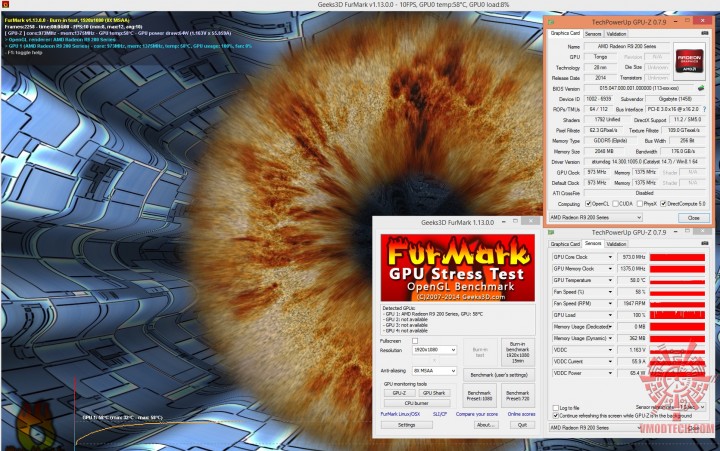The width and height of the screenshot is (720, 451).
Task: Enable the FurMark Fullscreen checkbox
Action: pos(415,341)
